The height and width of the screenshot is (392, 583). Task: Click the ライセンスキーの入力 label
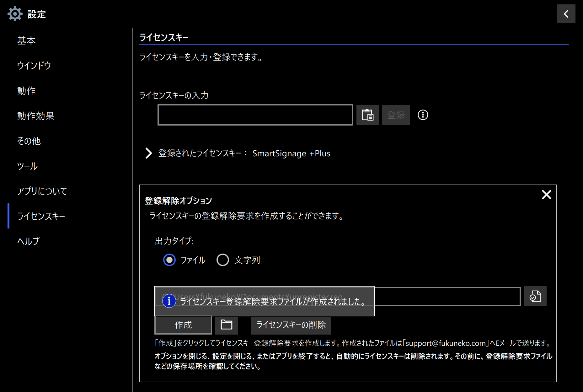tap(174, 95)
